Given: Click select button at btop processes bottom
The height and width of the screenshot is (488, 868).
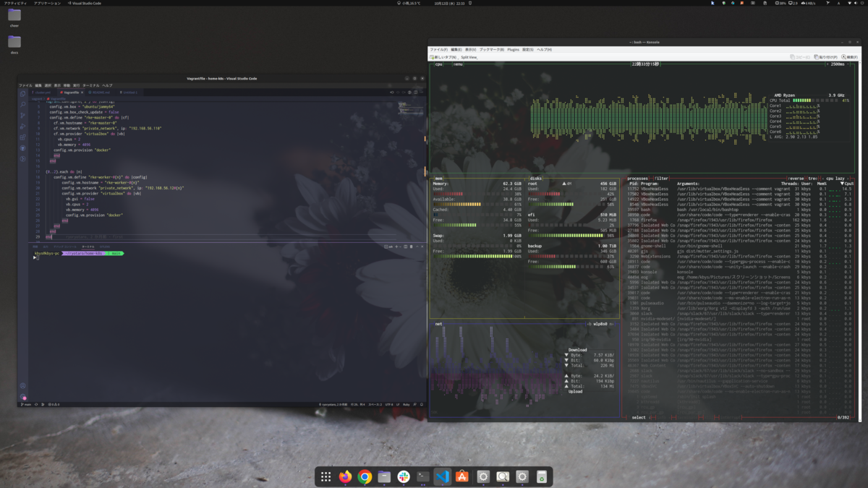Looking at the screenshot, I should click(639, 417).
